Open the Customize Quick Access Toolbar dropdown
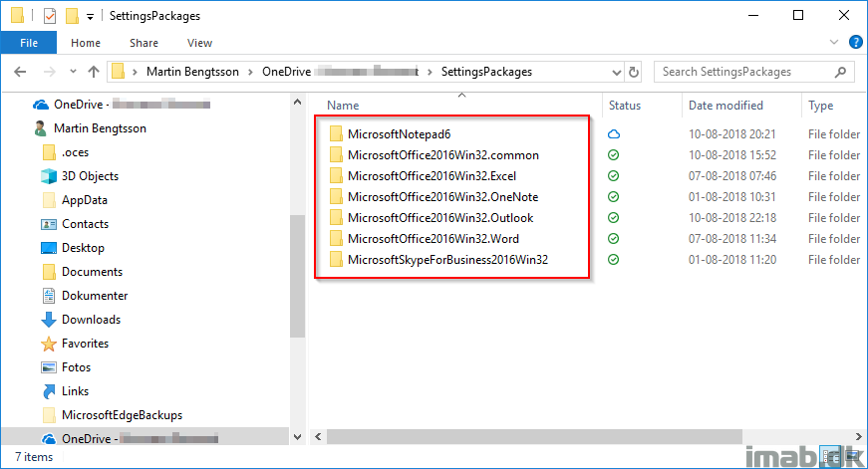The width and height of the screenshot is (868, 469). point(90,17)
